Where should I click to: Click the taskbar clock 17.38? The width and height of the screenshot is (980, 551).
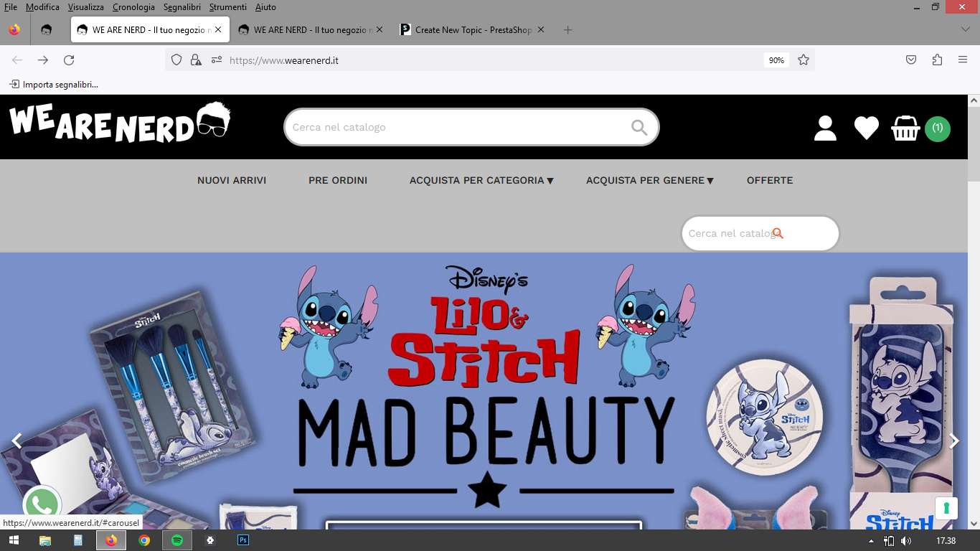[x=946, y=541]
